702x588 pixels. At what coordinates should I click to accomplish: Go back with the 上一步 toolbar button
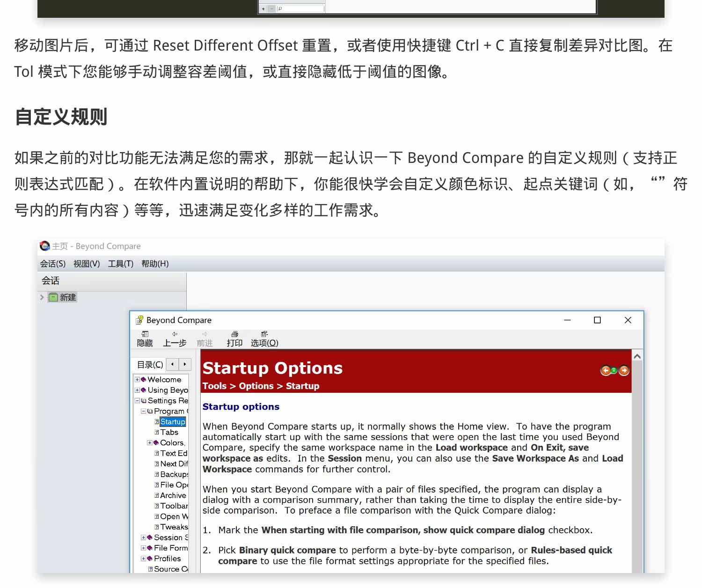tap(175, 339)
